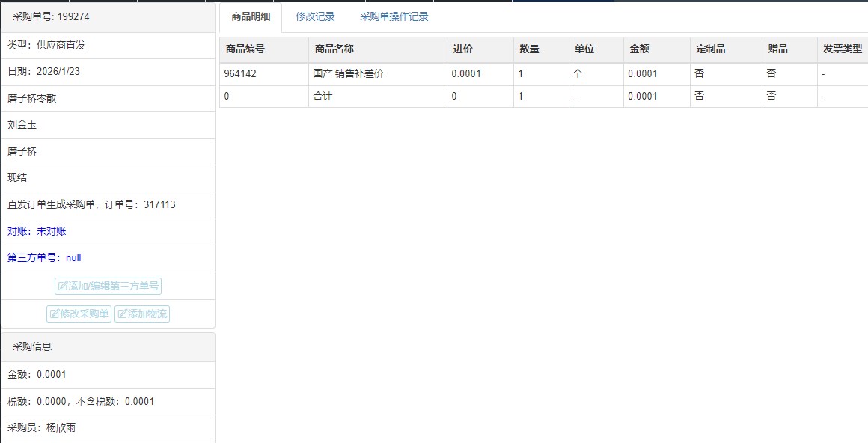Viewport: 868px width, 443px height.
Task: Switch to the 修改记录 tab
Action: click(x=315, y=16)
